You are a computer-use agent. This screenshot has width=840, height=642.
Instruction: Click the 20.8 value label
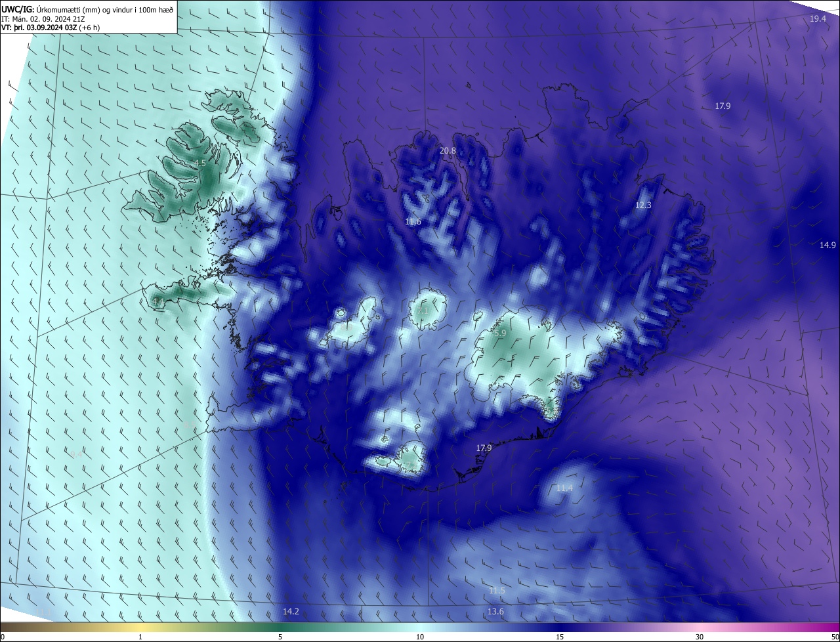tap(448, 151)
